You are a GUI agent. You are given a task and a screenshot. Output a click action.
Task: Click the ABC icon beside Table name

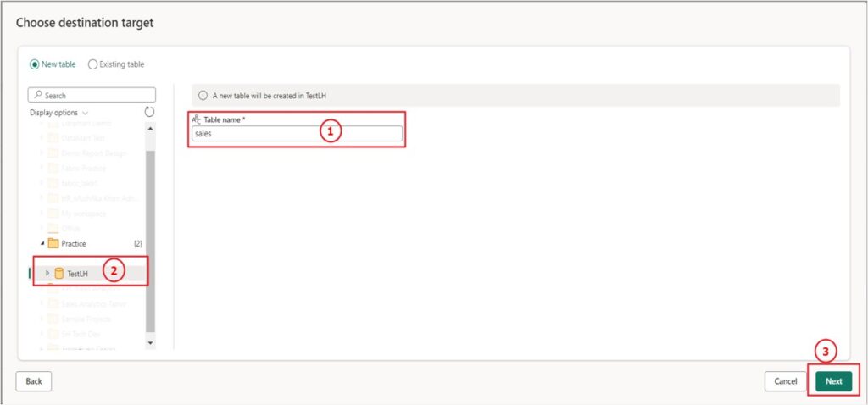point(196,119)
